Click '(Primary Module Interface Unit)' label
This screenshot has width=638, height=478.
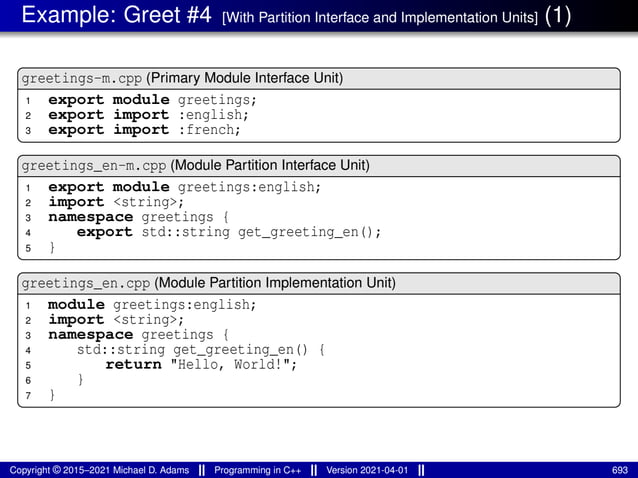tap(245, 78)
